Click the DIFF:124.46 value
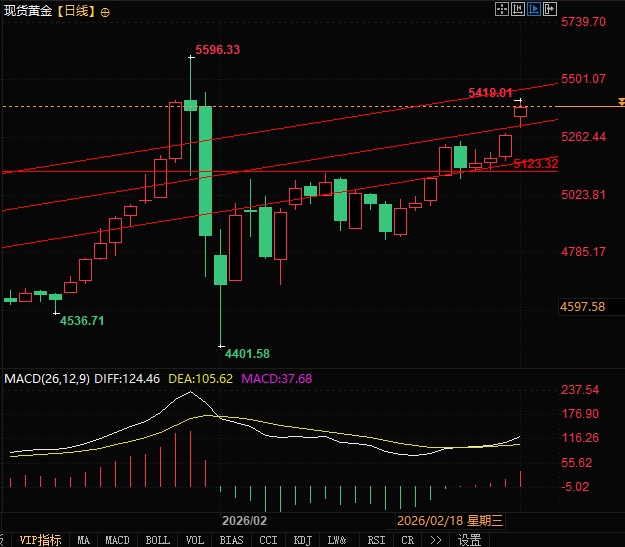Image resolution: width=625 pixels, height=547 pixels. [127, 378]
